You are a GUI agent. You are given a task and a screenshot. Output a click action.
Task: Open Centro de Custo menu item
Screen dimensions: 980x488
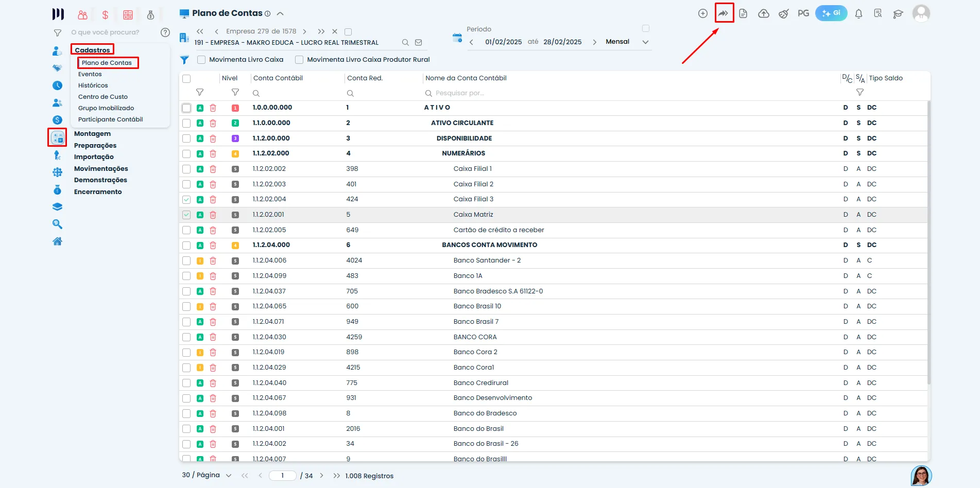click(x=103, y=97)
